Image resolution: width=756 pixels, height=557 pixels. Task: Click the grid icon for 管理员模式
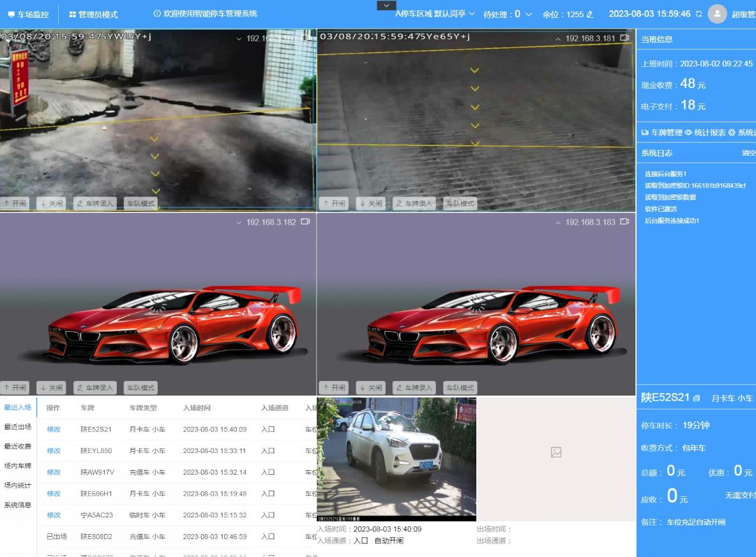pos(72,15)
